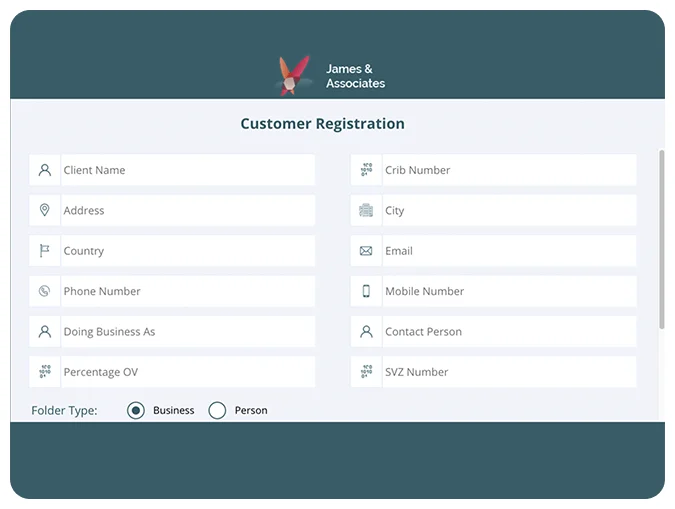Click the phone icon beside Phone Number

point(44,291)
